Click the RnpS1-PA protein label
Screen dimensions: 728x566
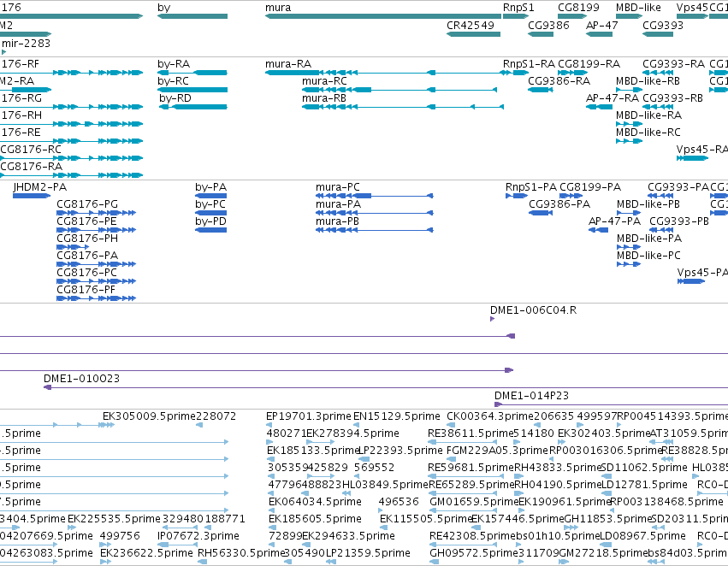[531, 187]
